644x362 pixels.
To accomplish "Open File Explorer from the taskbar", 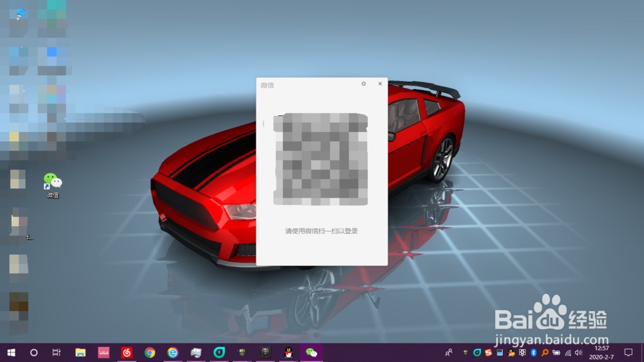I will click(80, 352).
